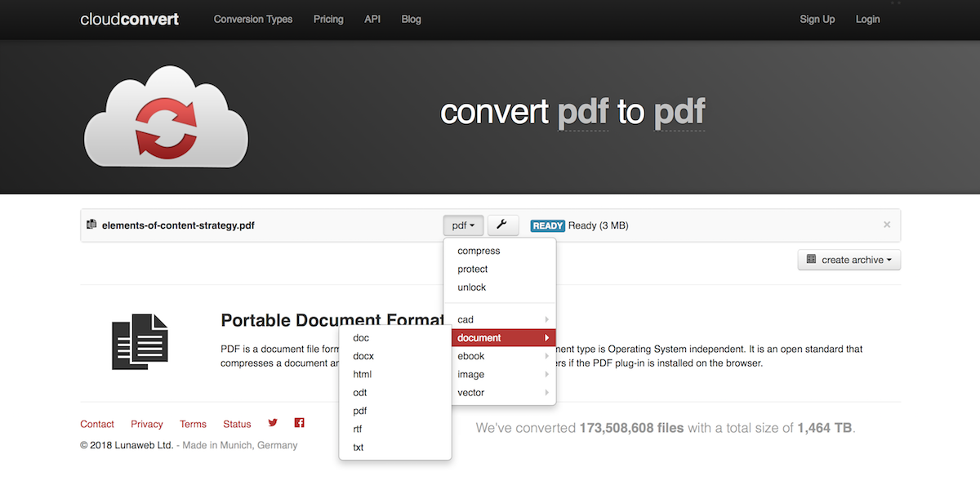Click the target format 'pdf' in headline

679,113
